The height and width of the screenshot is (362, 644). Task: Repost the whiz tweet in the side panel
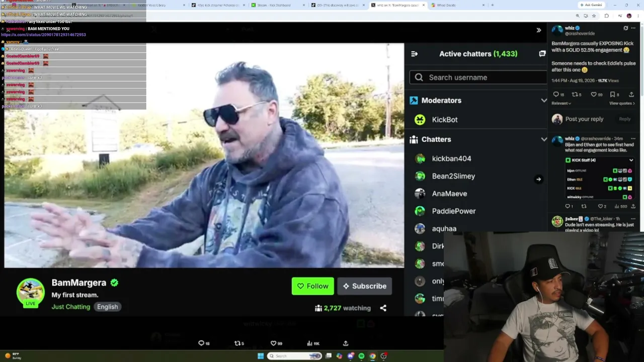(x=575, y=95)
